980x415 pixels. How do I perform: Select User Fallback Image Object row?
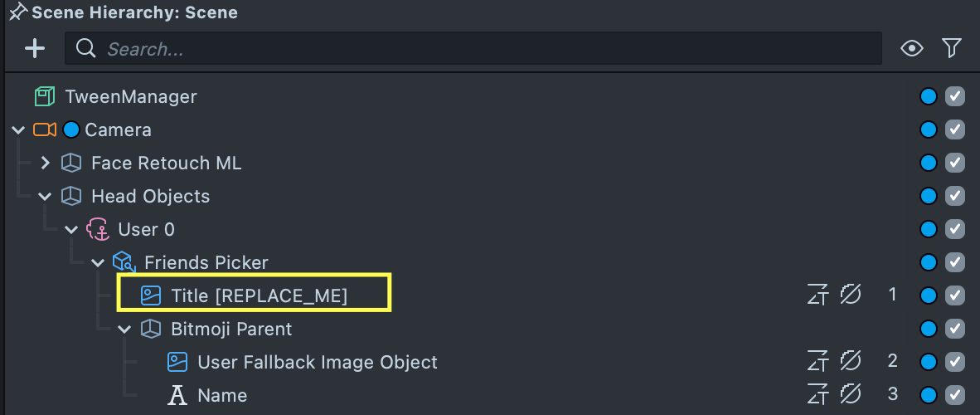317,362
